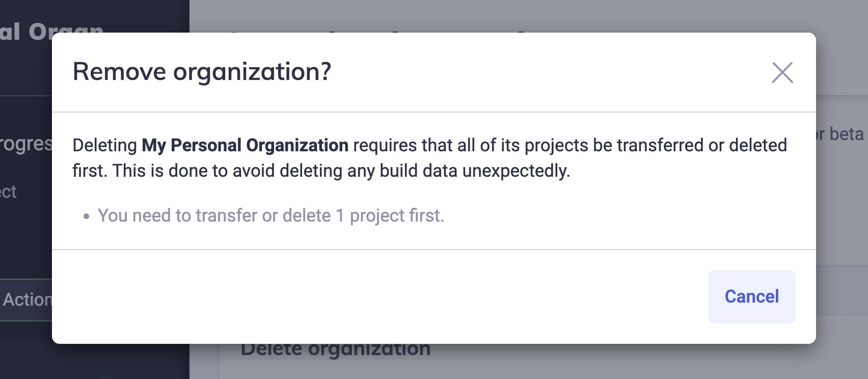This screenshot has width=868, height=379.
Task: Click the Cancel button in the dialog
Action: 751,296
